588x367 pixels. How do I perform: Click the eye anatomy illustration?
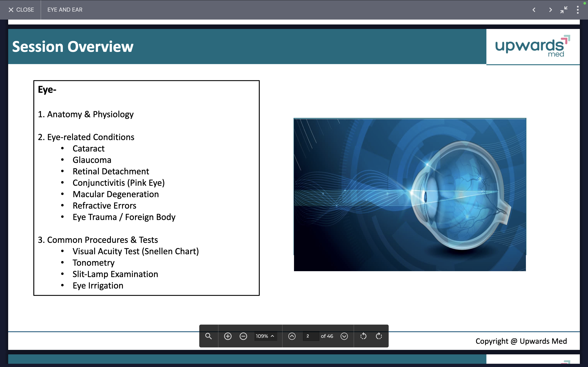410,195
